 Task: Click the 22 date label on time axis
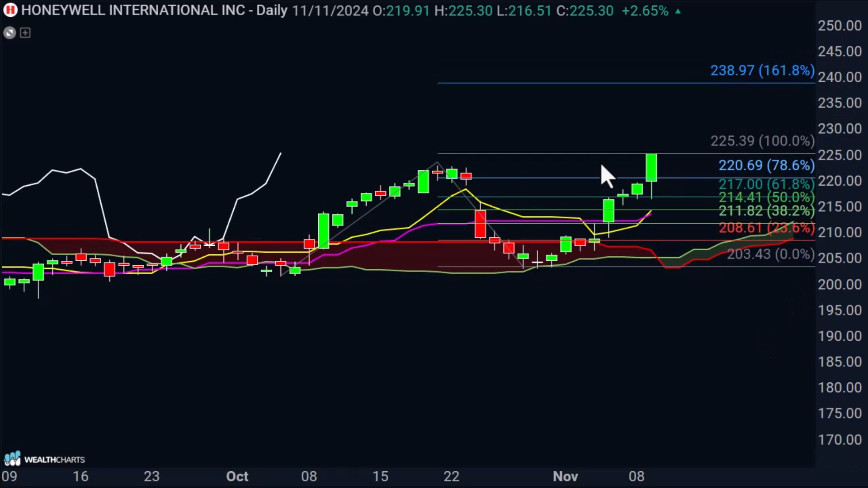point(451,476)
